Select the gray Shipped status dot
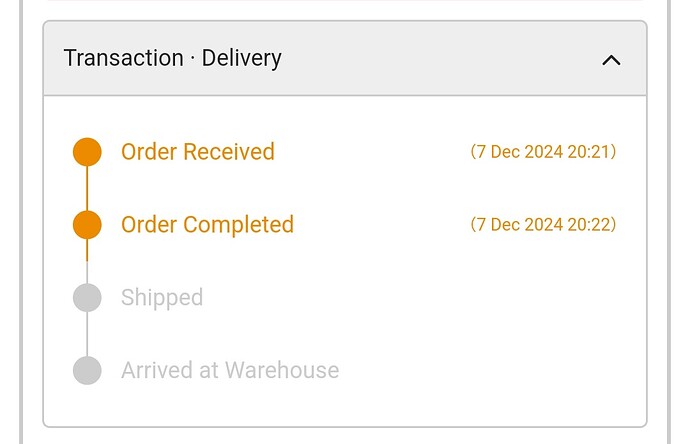Viewport: 690px width, 444px height. (x=87, y=298)
